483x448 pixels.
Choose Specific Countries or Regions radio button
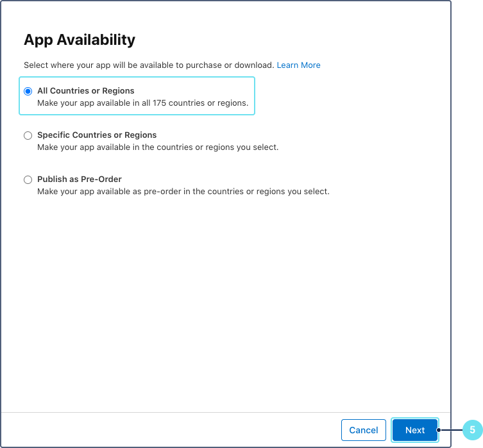(28, 135)
